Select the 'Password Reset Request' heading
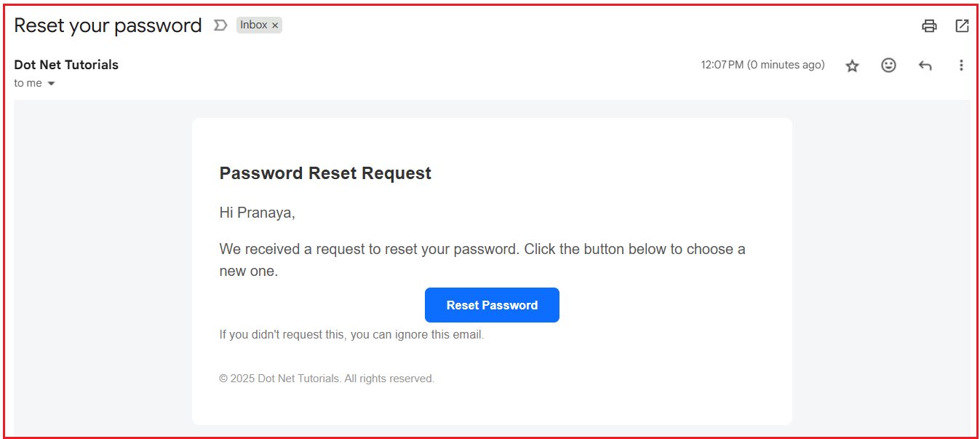The image size is (980, 439). click(325, 173)
